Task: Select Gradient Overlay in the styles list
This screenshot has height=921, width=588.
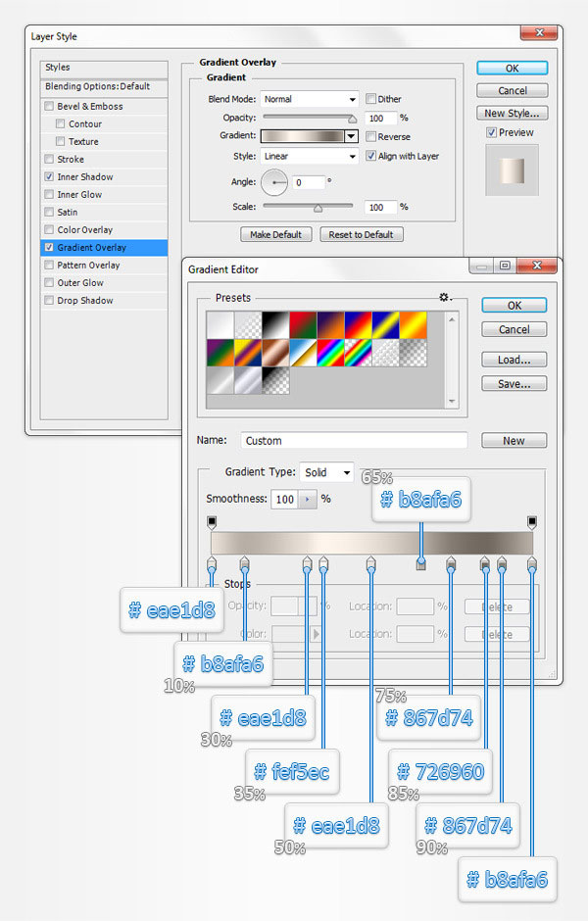Action: point(104,247)
